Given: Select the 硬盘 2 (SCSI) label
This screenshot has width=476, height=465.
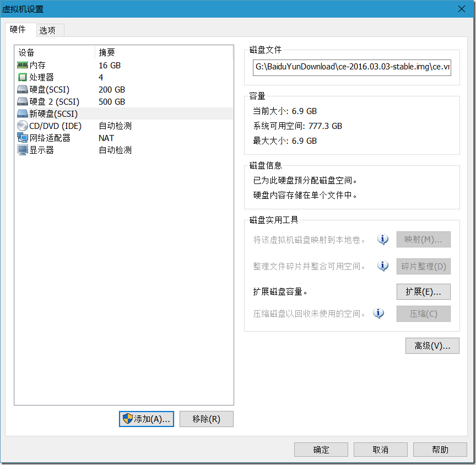Looking at the screenshot, I should [x=55, y=102].
